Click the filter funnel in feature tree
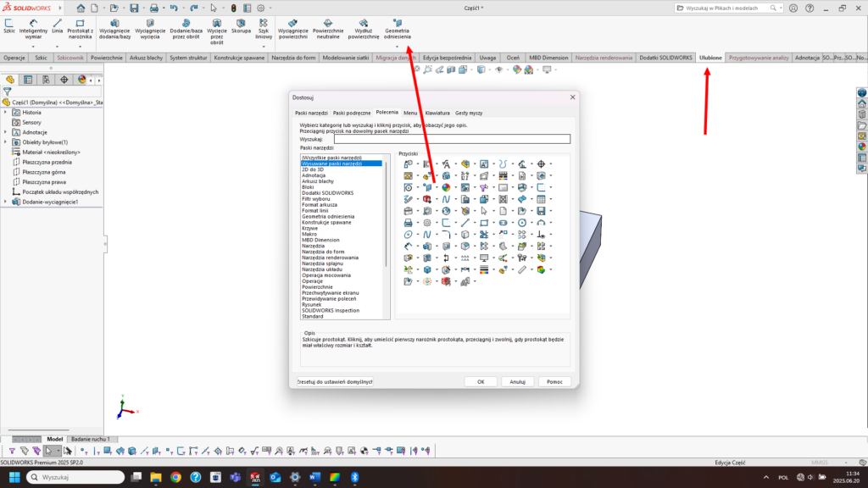The height and width of the screenshot is (488, 868). (7, 91)
